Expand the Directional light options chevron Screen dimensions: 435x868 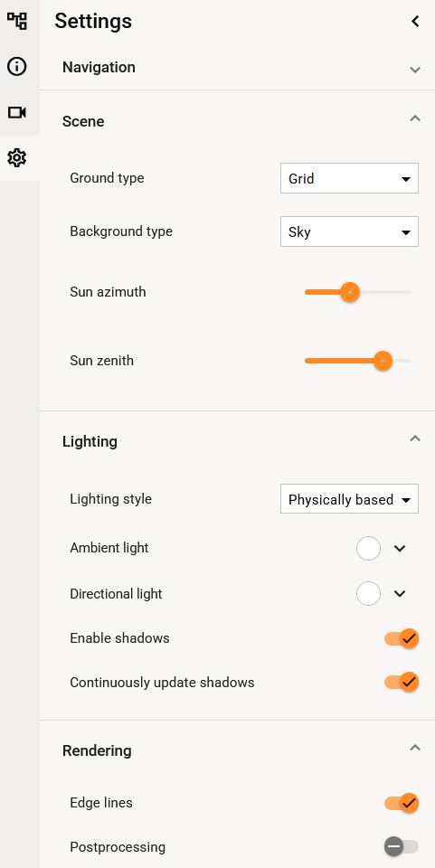pyautogui.click(x=400, y=594)
